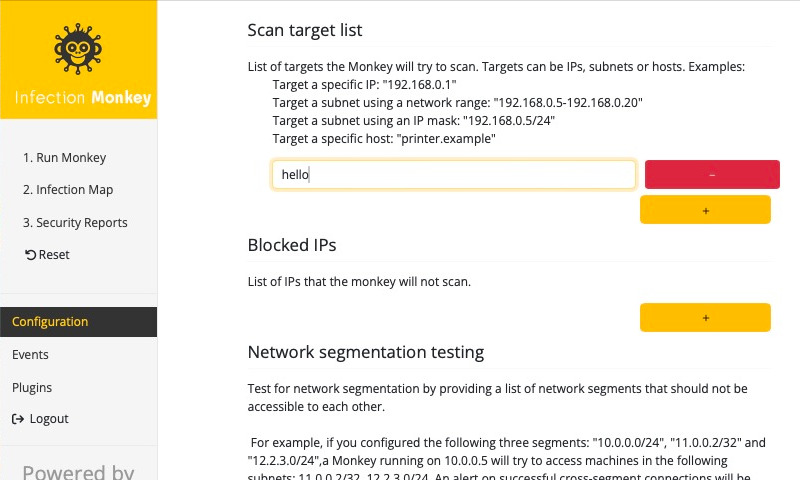Click the undo arrow icon beside Reset
This screenshot has height=480, width=800.
[30, 255]
